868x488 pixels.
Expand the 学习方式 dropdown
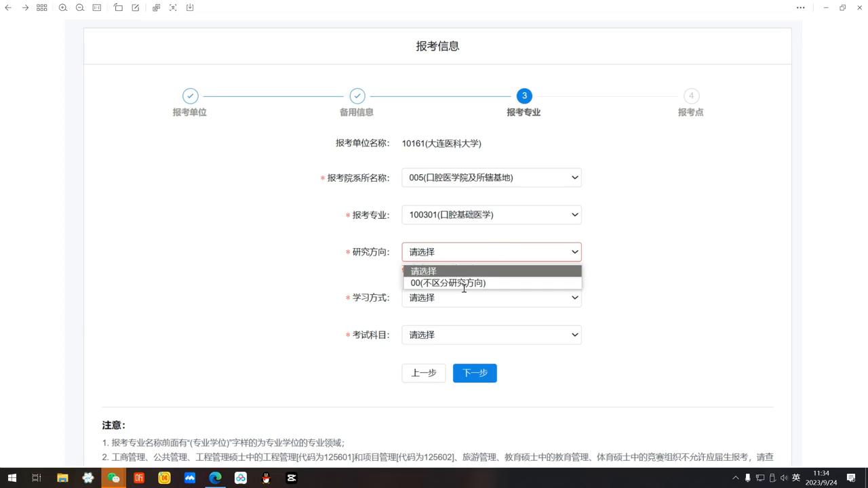(492, 297)
